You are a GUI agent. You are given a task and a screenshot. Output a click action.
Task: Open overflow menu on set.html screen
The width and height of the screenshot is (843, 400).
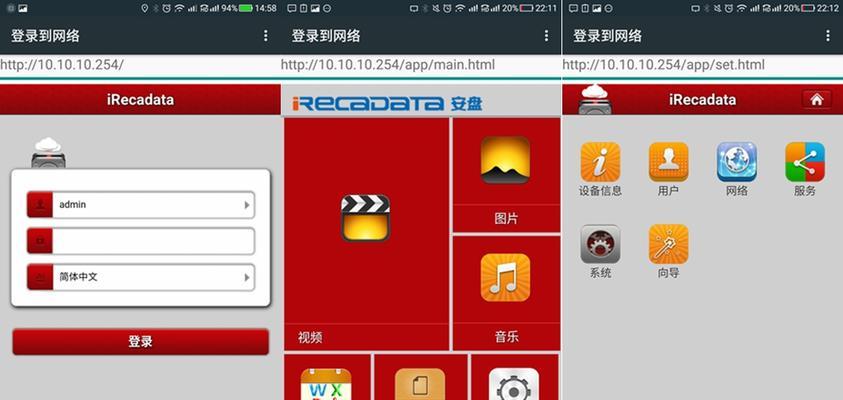[828, 36]
